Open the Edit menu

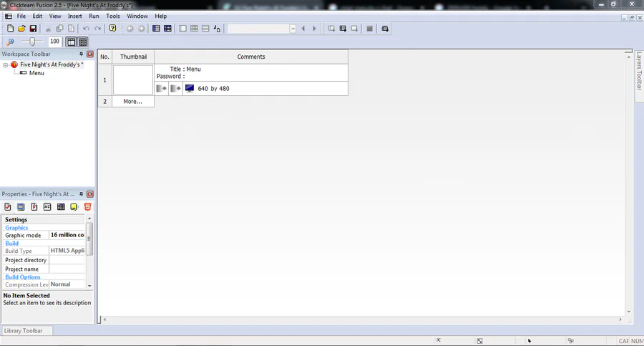[x=37, y=16]
